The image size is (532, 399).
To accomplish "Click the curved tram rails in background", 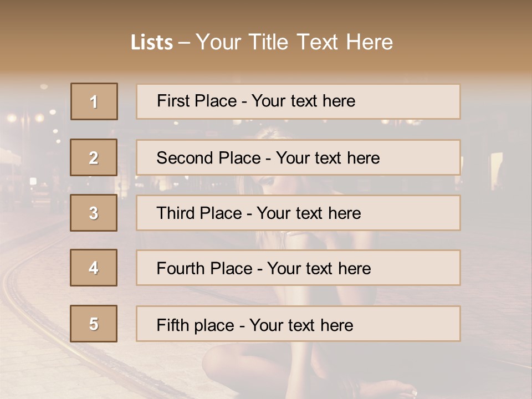I will (33, 288).
